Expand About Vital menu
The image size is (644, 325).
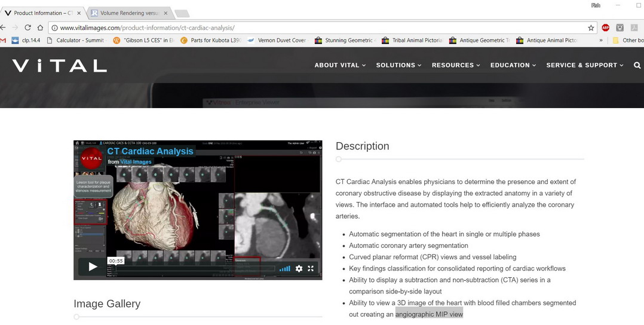pos(340,65)
